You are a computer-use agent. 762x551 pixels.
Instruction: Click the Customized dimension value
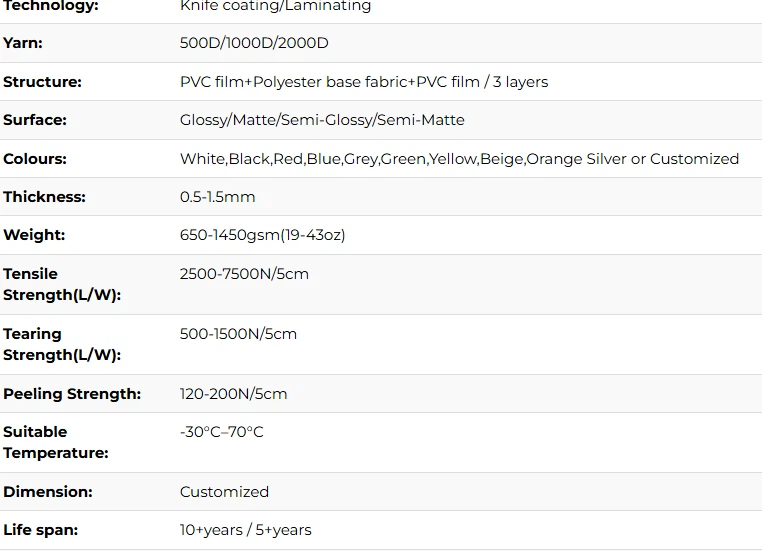(x=224, y=492)
